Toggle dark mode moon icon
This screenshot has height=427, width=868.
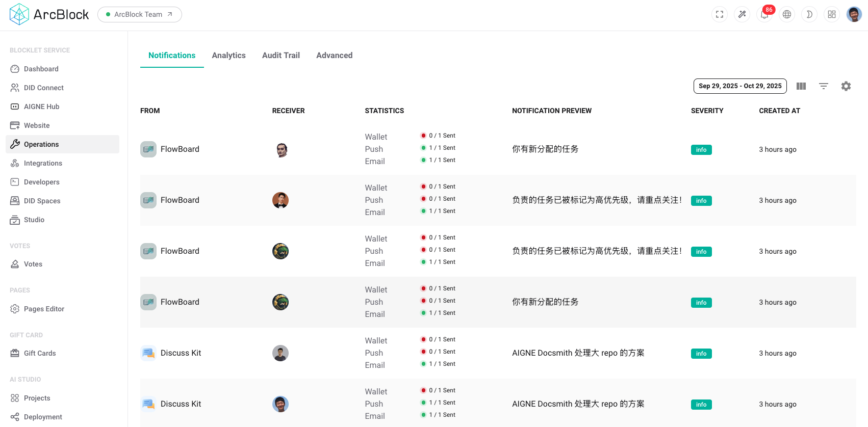[809, 14]
